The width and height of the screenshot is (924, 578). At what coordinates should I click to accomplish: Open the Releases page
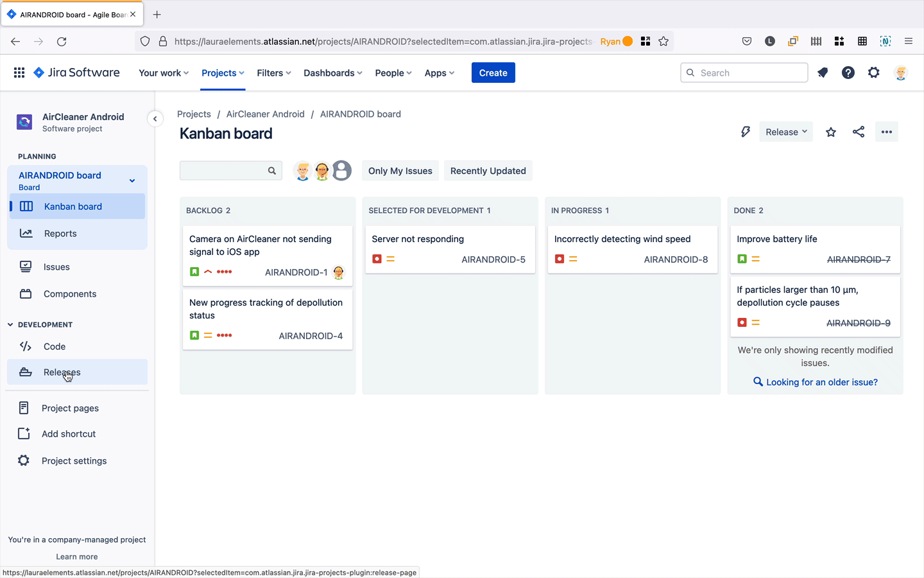(62, 372)
